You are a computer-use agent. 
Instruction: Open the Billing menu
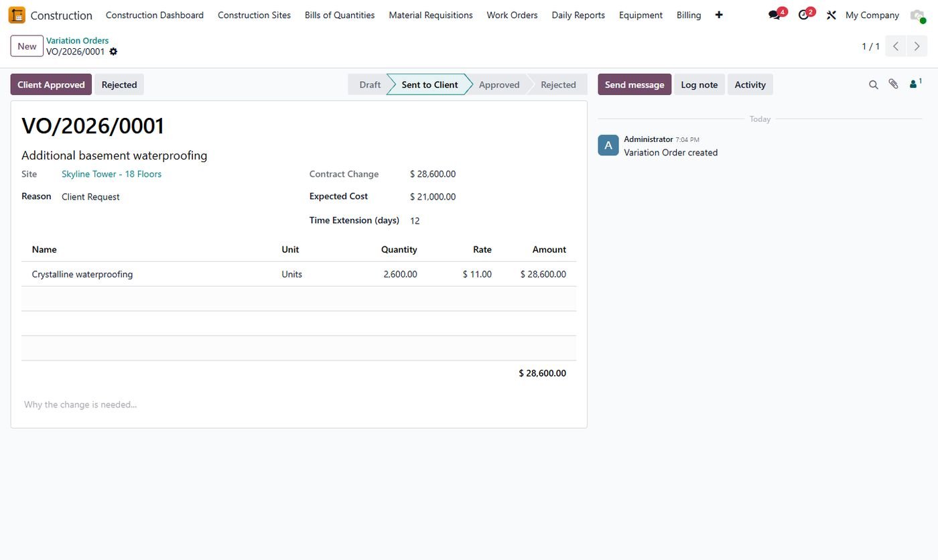coord(689,15)
